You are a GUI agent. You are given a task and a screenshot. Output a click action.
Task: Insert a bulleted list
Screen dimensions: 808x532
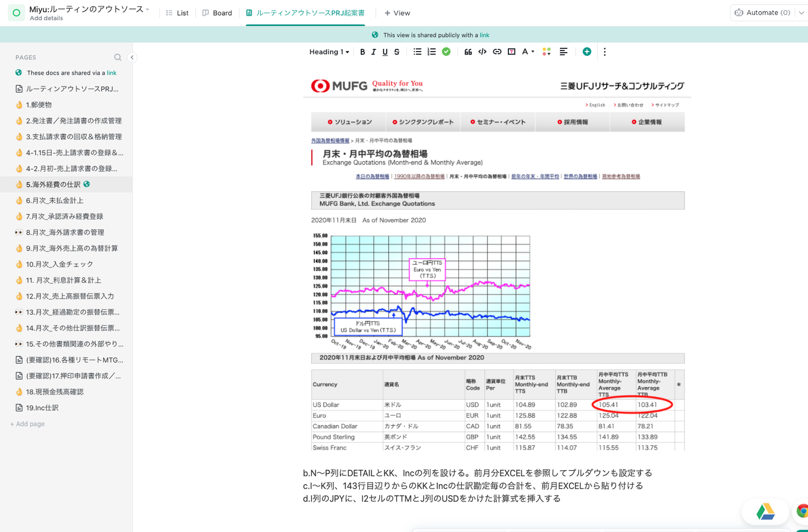coord(417,52)
